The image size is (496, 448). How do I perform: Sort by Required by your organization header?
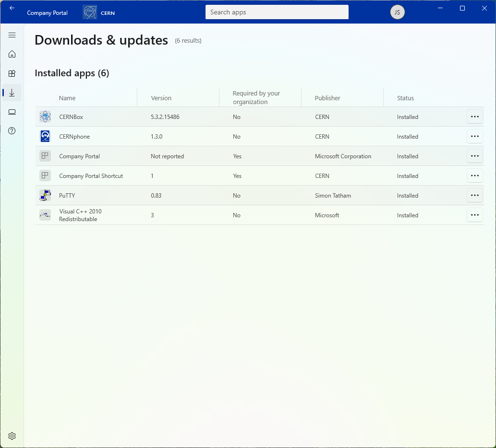pyautogui.click(x=256, y=98)
